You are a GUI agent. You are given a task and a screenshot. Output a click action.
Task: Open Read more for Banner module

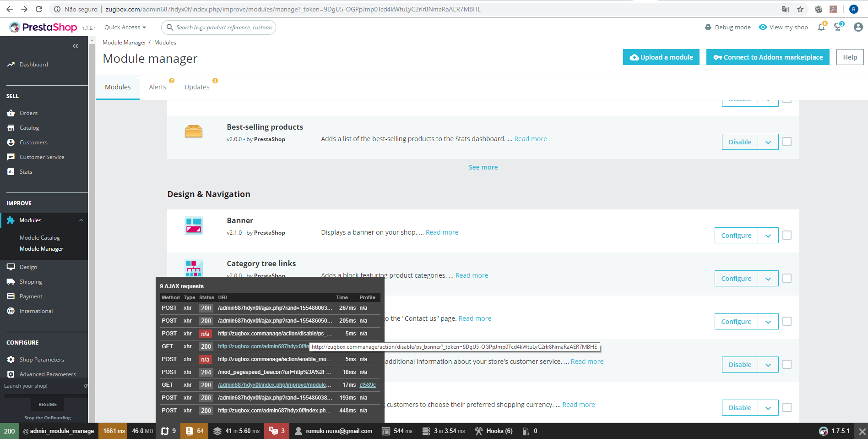pyautogui.click(x=442, y=232)
